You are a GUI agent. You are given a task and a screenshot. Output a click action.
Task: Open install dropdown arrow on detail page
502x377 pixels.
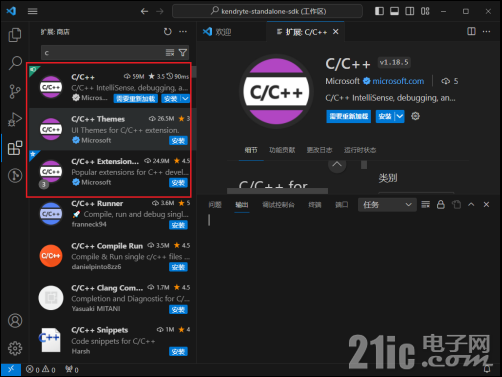tap(400, 116)
